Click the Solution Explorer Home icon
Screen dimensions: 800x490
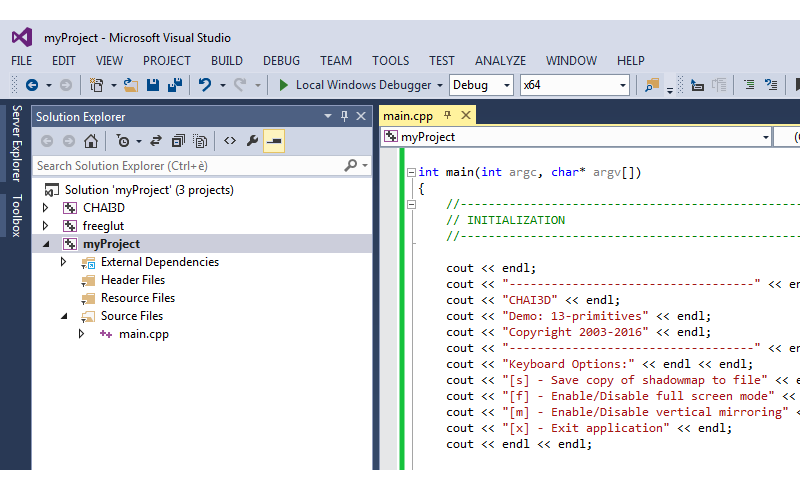coord(91,141)
